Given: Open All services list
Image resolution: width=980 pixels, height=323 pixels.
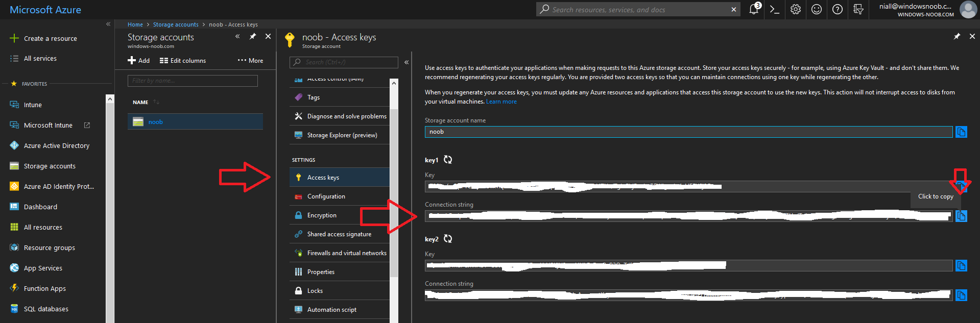Looking at the screenshot, I should coord(40,59).
